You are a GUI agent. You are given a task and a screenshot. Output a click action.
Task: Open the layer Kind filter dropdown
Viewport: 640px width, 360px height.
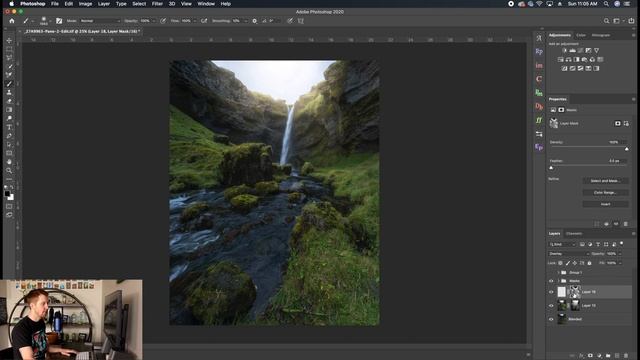click(562, 244)
